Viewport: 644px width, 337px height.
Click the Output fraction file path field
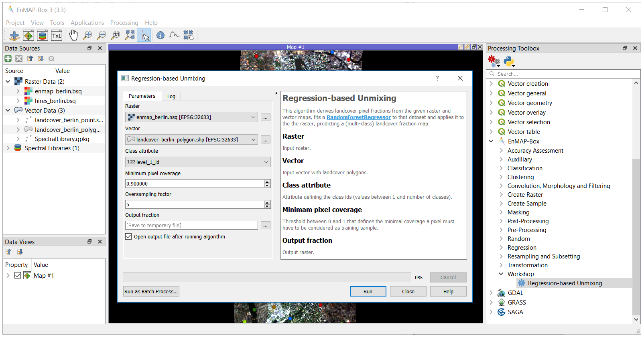(x=191, y=225)
